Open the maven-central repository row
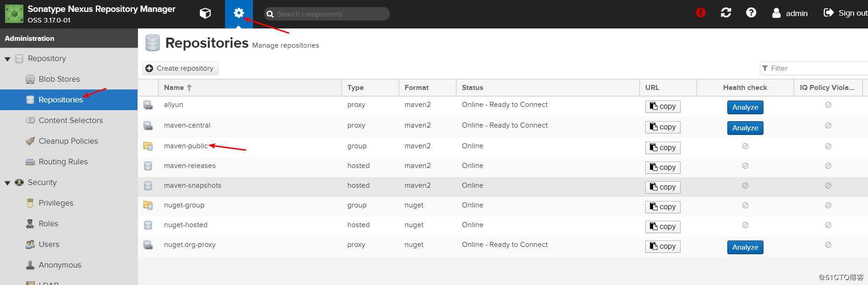Screen dimensions: 868x285 click(503, 127)
